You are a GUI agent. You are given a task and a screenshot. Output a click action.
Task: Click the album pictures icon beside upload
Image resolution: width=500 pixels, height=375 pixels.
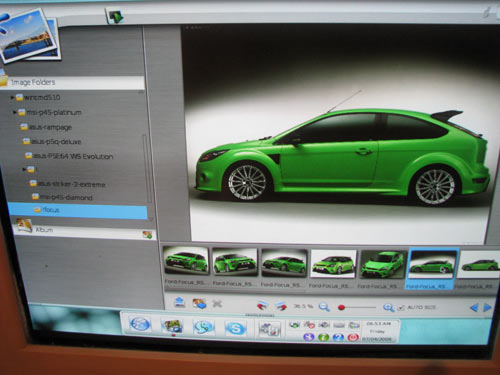pyautogui.click(x=199, y=303)
